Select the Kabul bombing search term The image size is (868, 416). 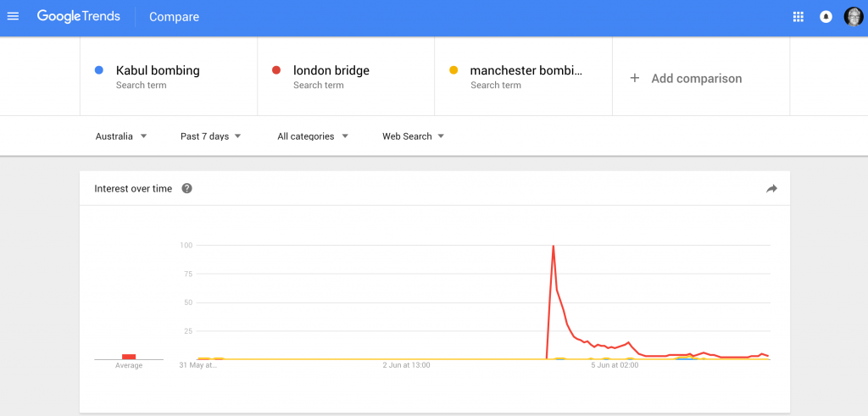[158, 71]
